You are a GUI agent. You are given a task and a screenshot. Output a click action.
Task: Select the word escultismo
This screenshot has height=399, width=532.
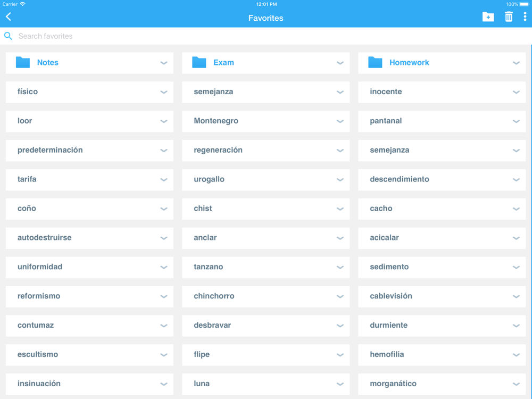pos(38,354)
